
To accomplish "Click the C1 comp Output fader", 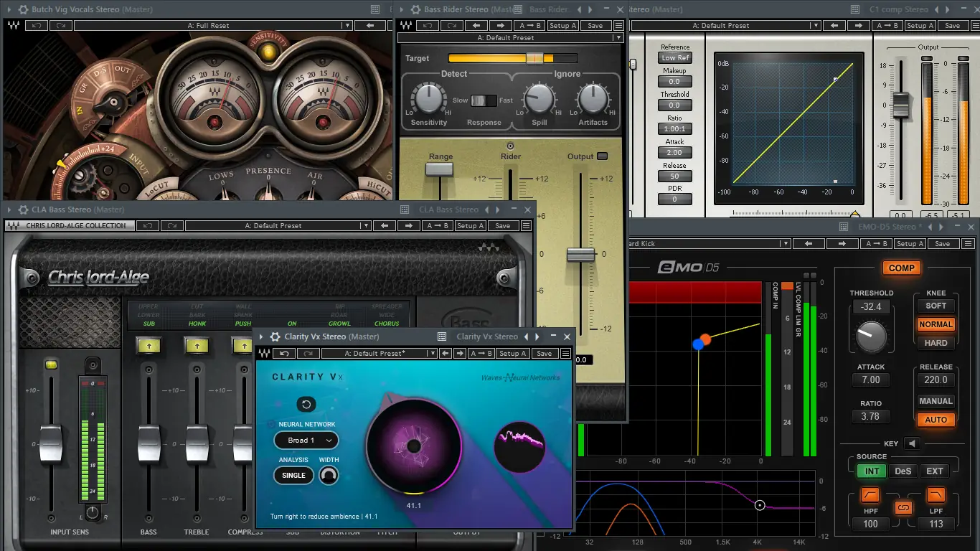I will coord(900,105).
